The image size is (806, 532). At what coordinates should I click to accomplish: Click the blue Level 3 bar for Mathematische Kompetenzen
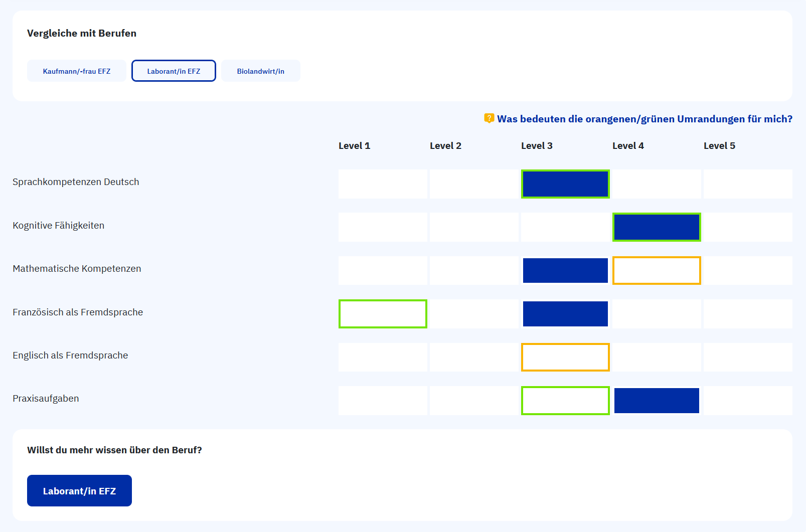[x=565, y=270]
